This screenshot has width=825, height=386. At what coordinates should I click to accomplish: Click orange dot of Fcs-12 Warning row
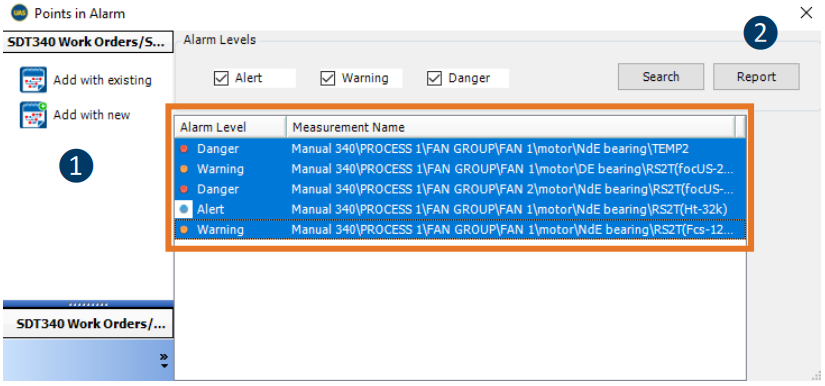click(x=184, y=229)
